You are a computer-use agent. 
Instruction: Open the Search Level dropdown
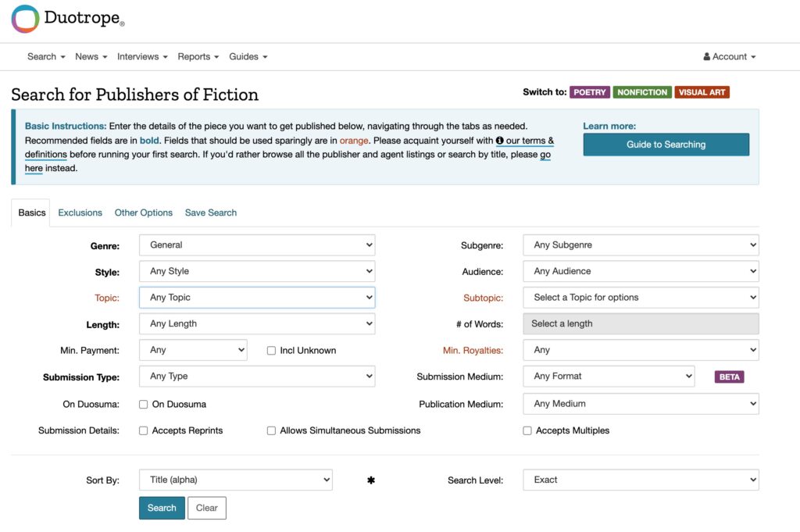tap(640, 480)
